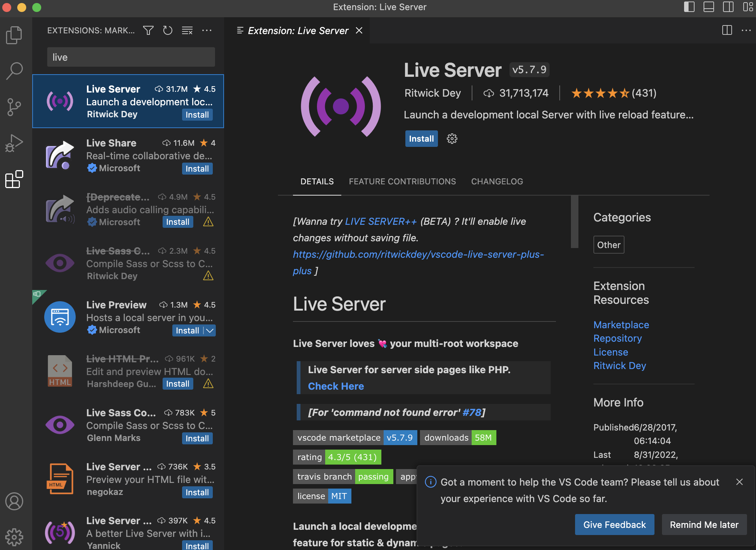Open the Run and Debug view
The width and height of the screenshot is (756, 550).
(x=14, y=143)
